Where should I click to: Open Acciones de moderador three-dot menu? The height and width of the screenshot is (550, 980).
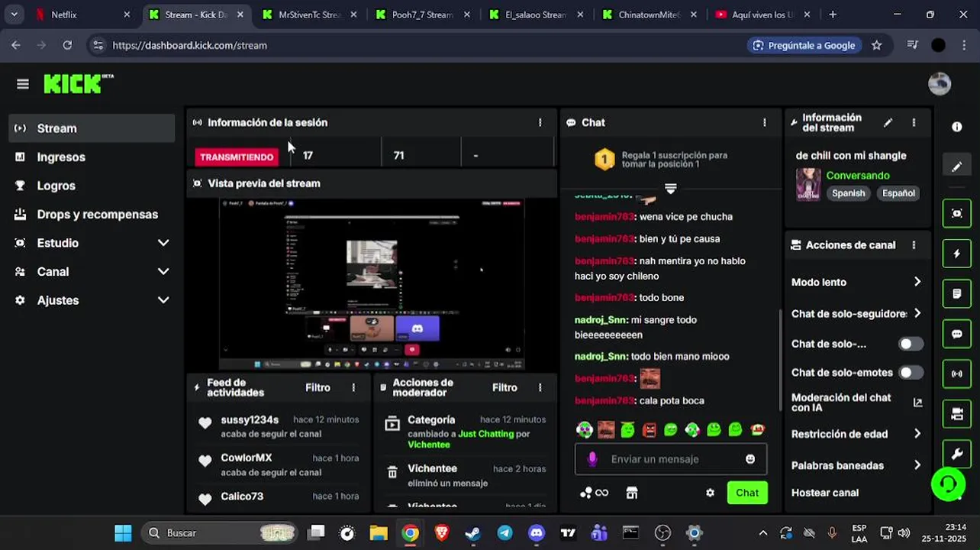click(x=540, y=388)
